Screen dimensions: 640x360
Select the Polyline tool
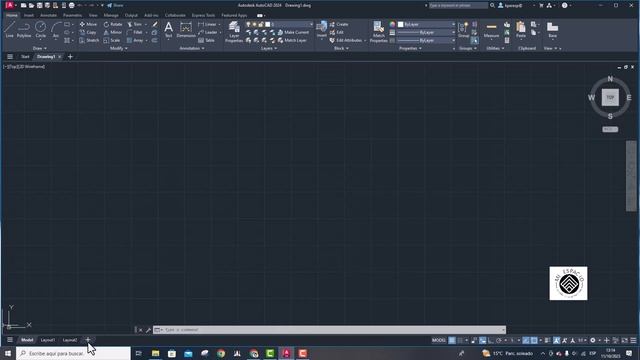tap(24, 30)
